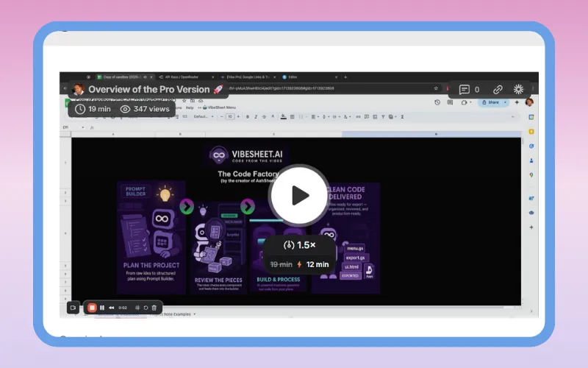Insert comment using the toolbar icon
This screenshot has width=588, height=368.
(367, 117)
